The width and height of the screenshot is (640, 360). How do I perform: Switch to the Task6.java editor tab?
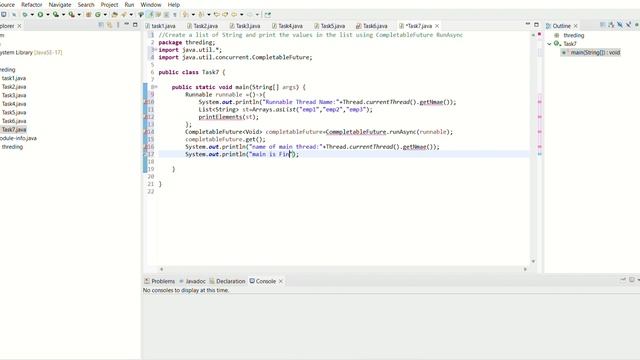pos(372,26)
